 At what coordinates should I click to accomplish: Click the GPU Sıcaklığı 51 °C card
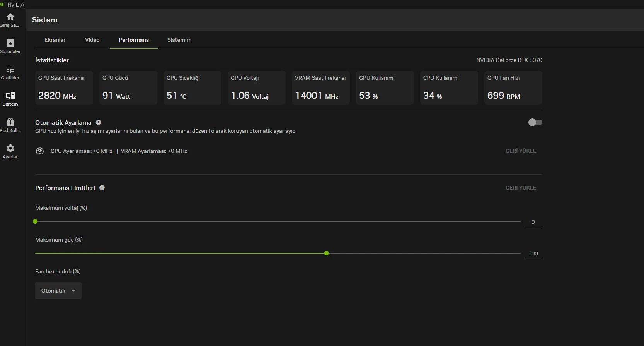[193, 88]
